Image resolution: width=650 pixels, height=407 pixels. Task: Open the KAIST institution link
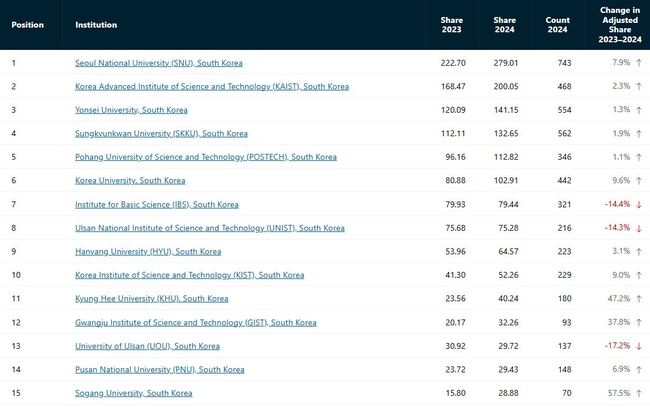click(212, 87)
